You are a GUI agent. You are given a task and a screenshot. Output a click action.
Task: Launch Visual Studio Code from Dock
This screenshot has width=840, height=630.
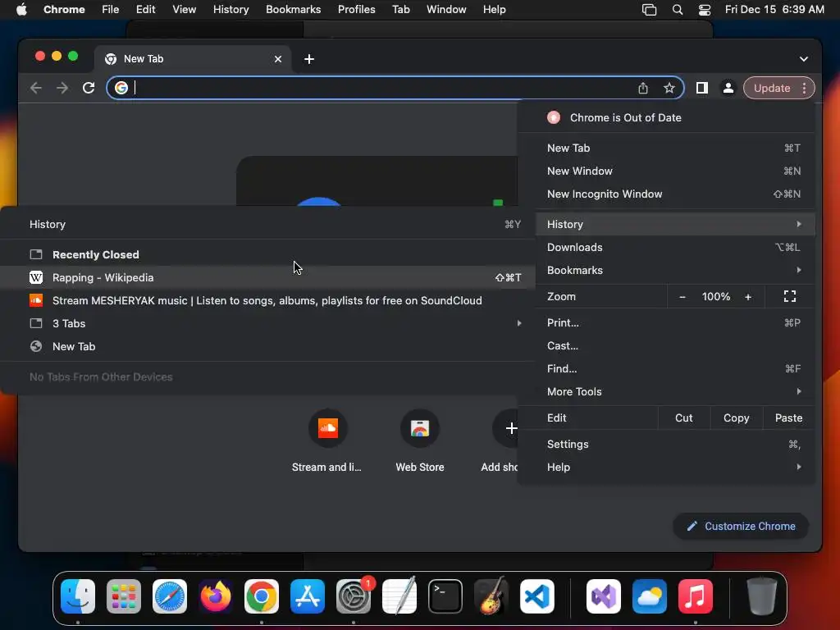[536, 596]
